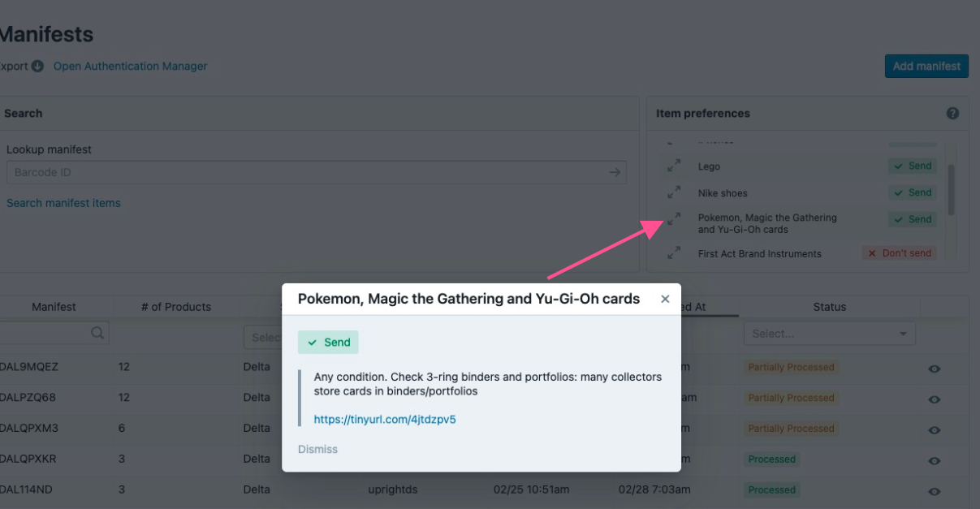This screenshot has height=509, width=980.
Task: Expand the Nike shoes item preference
Action: click(x=674, y=193)
